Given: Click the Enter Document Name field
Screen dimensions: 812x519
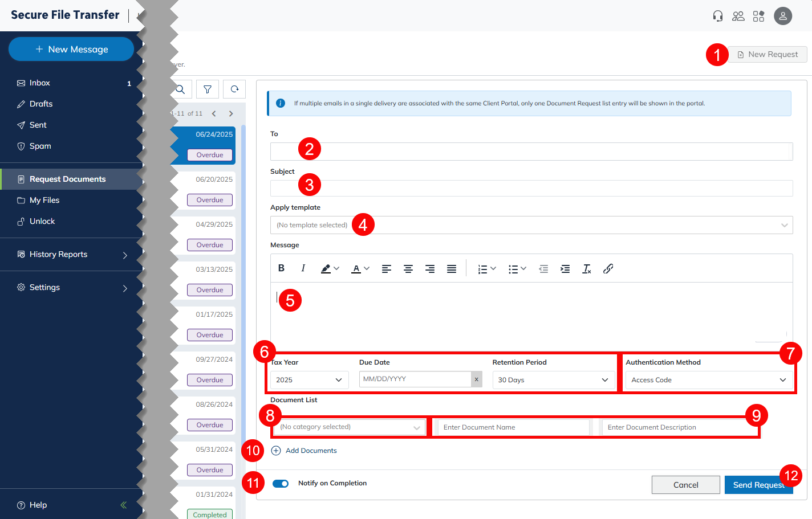Looking at the screenshot, I should coord(513,427).
